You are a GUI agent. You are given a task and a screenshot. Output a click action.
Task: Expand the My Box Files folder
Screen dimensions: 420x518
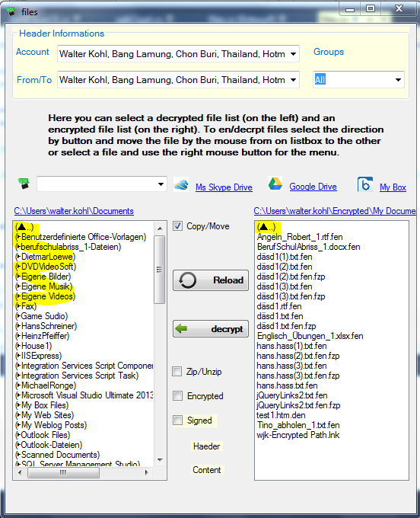(19, 405)
